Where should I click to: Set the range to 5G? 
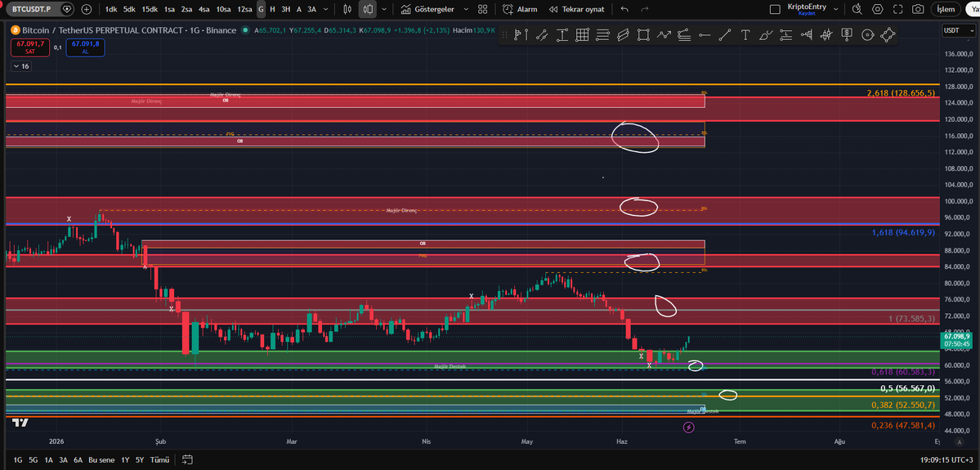[34, 460]
